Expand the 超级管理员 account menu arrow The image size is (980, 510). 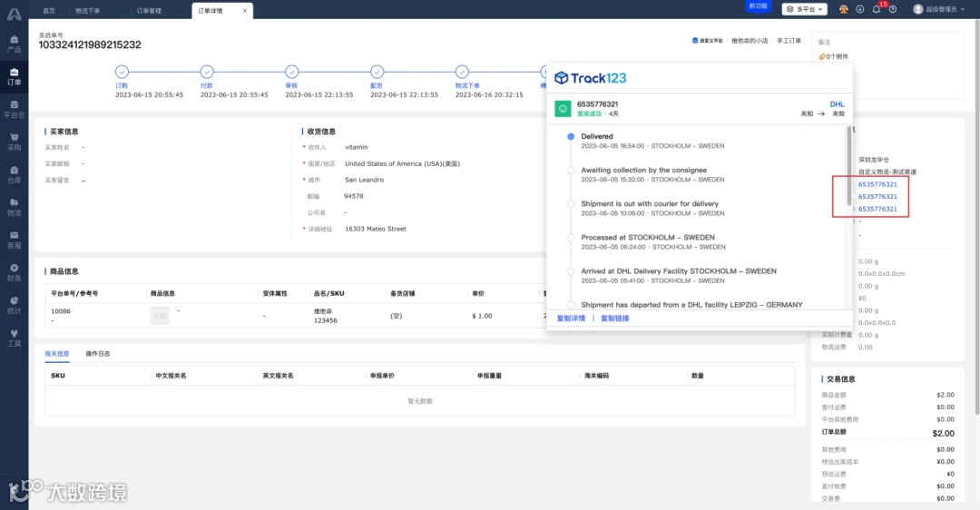[963, 9]
